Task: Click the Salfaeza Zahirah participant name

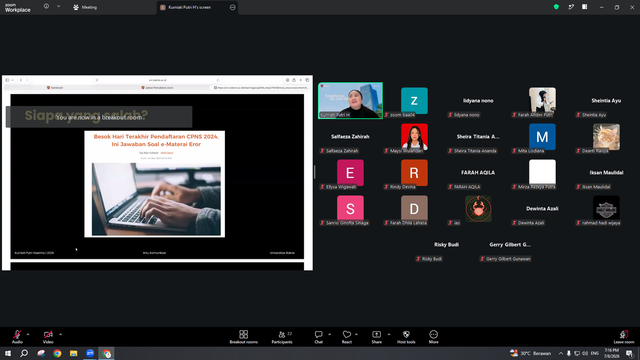Action: [350, 136]
